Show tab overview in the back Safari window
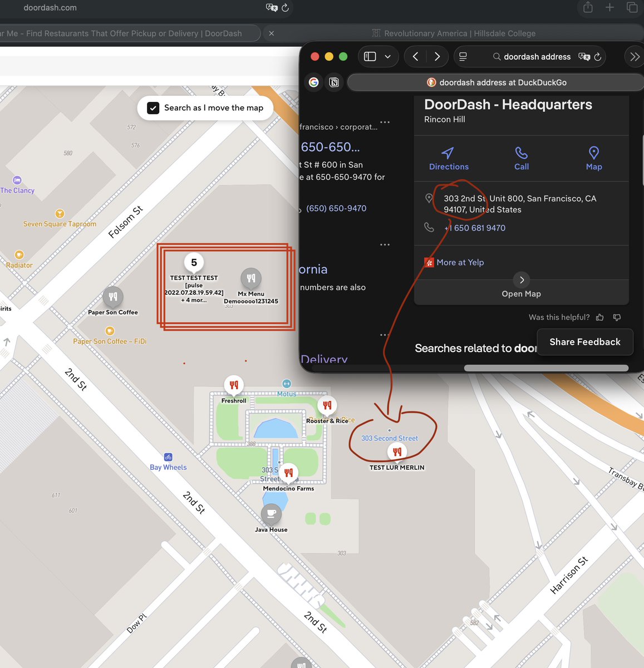Screen dimensions: 644x668 (632, 7)
